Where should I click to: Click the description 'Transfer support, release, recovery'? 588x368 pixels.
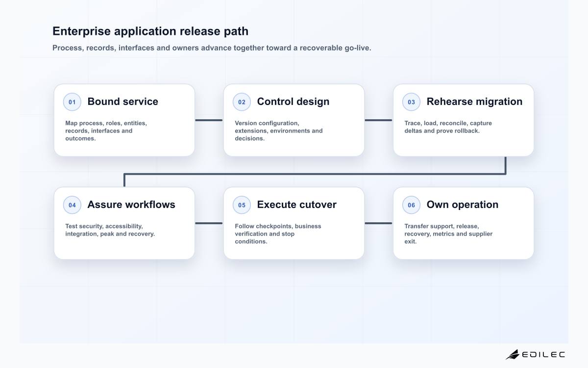coord(448,234)
